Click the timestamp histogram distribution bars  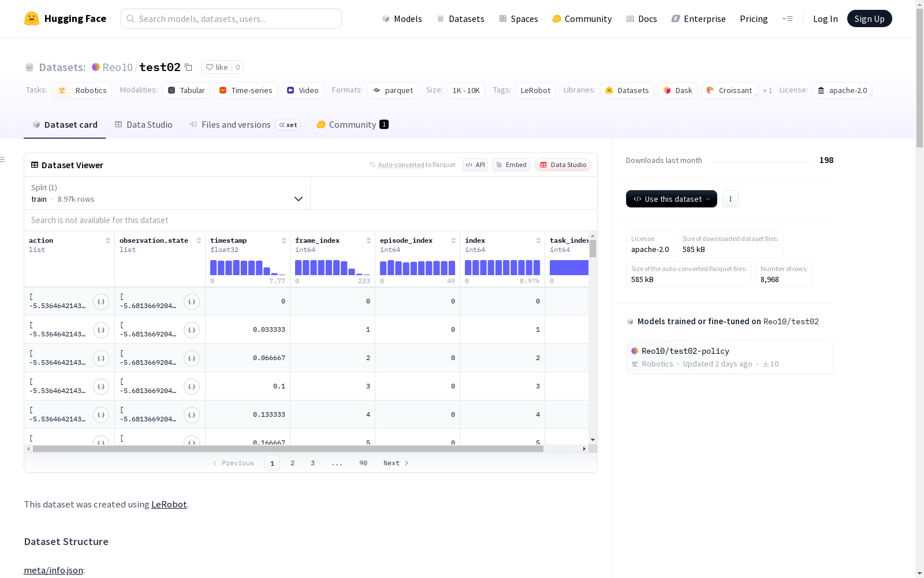pos(248,268)
